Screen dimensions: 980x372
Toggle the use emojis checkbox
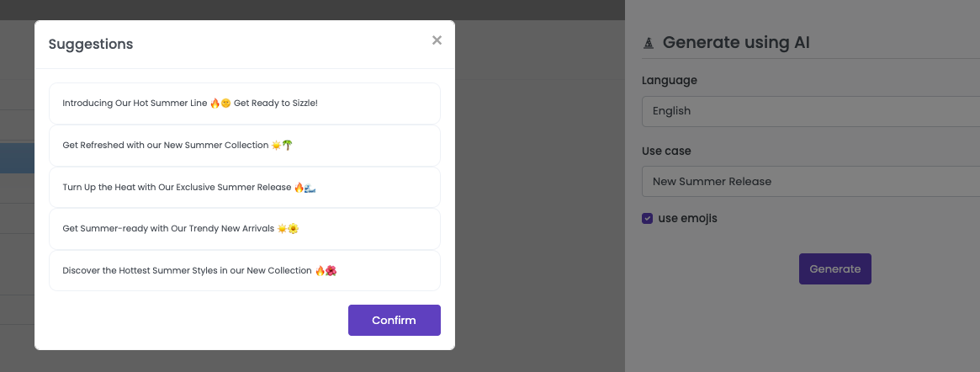click(648, 219)
